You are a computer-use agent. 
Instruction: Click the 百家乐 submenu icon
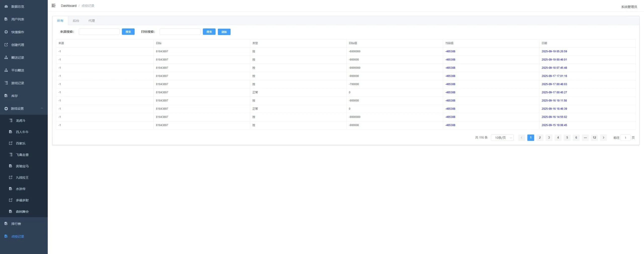pos(11,143)
